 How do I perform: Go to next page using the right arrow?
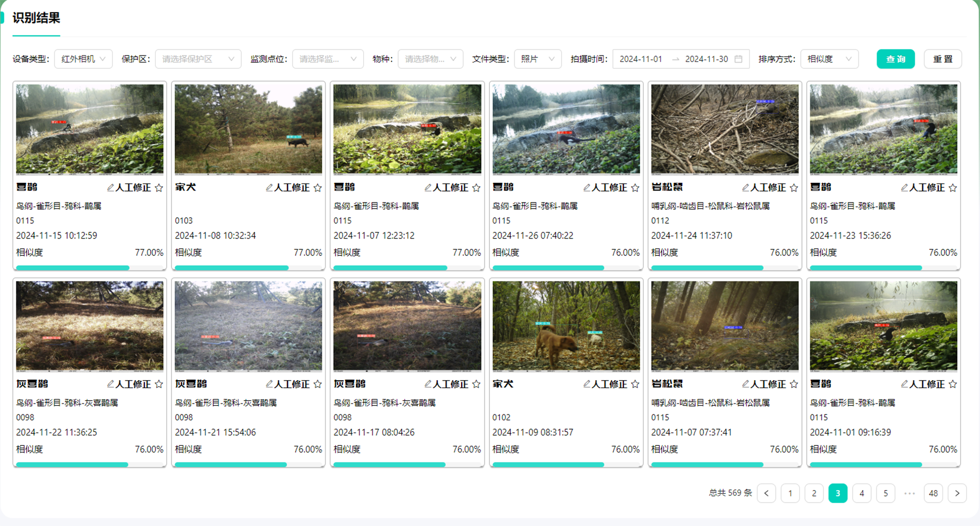pyautogui.click(x=957, y=493)
